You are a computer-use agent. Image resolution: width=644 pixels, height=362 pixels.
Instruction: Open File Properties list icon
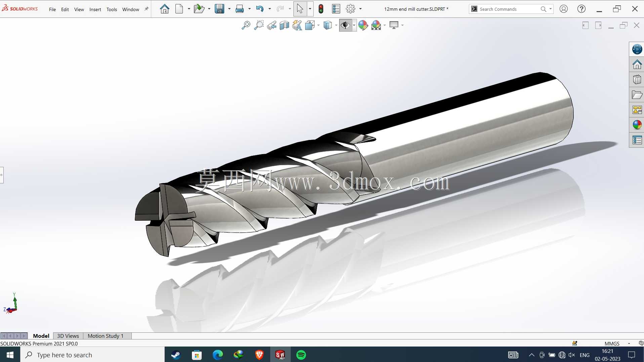(x=336, y=9)
